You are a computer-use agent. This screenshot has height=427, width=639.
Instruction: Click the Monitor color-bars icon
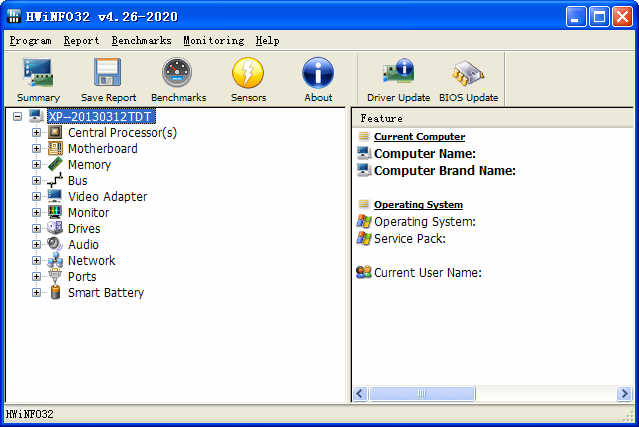[x=55, y=212]
